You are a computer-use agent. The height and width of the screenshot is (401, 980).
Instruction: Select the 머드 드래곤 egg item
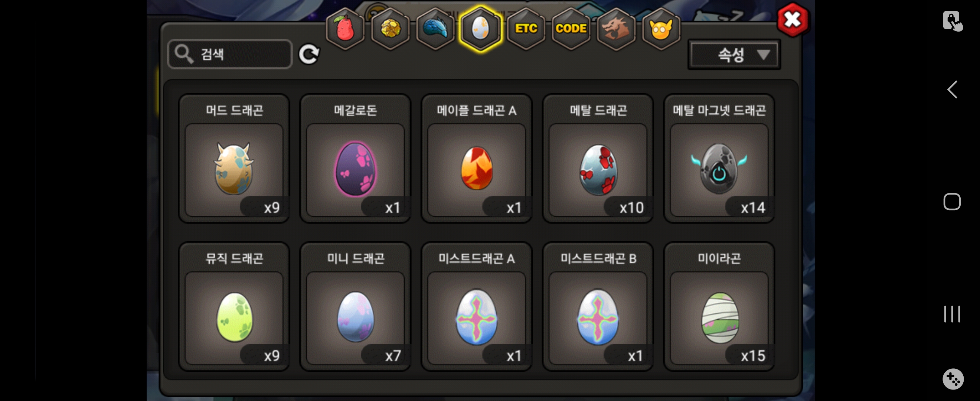(234, 159)
